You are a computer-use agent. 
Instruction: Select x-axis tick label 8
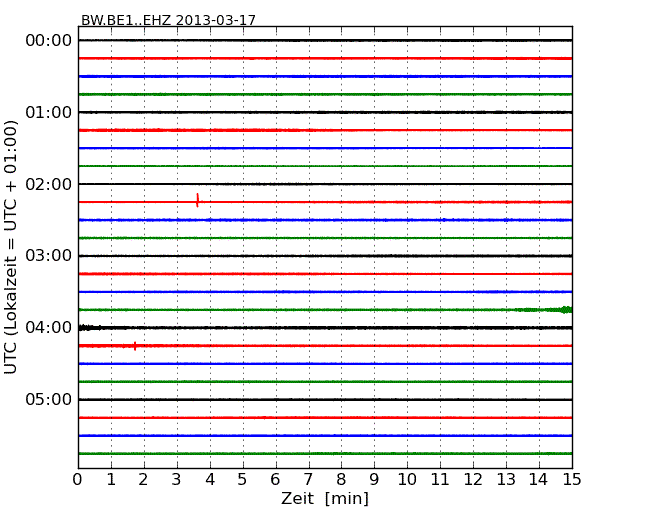(x=341, y=480)
